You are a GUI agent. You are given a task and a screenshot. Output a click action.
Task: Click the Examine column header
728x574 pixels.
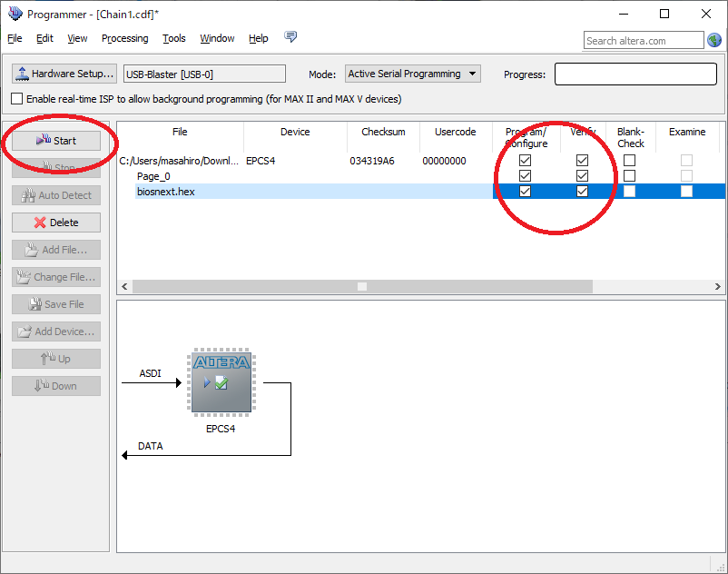click(x=687, y=132)
